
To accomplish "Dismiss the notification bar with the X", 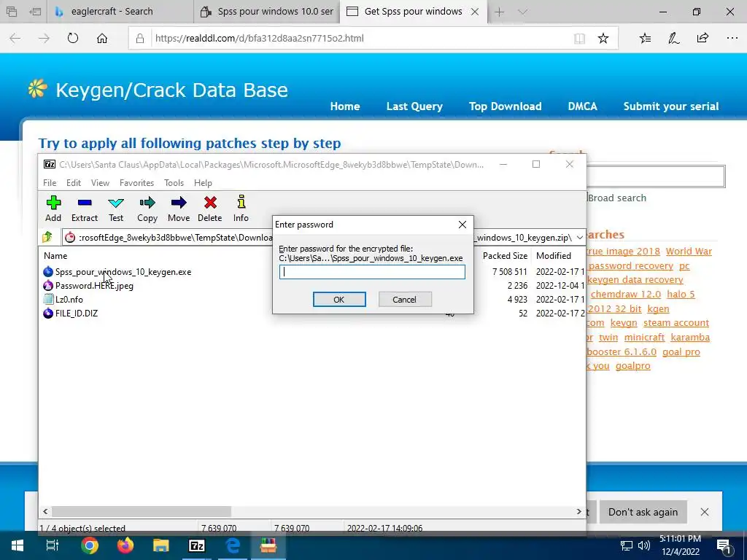I will point(705,512).
